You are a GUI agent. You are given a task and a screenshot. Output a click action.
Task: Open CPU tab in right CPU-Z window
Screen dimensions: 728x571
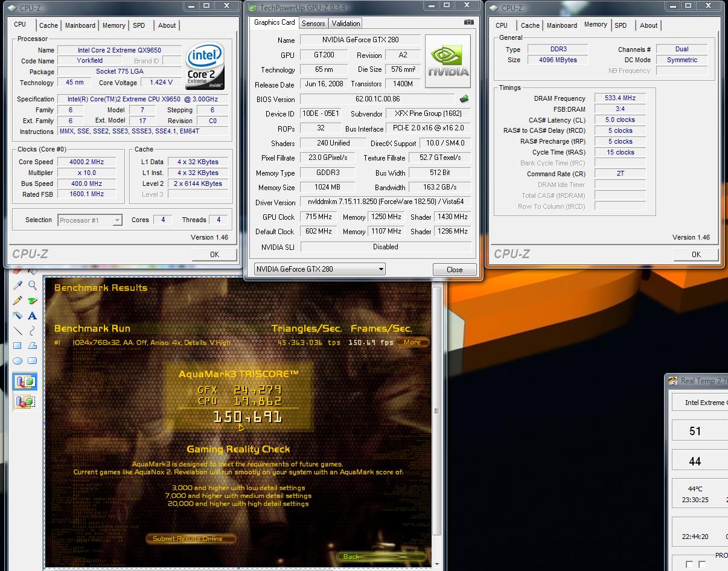click(x=502, y=25)
